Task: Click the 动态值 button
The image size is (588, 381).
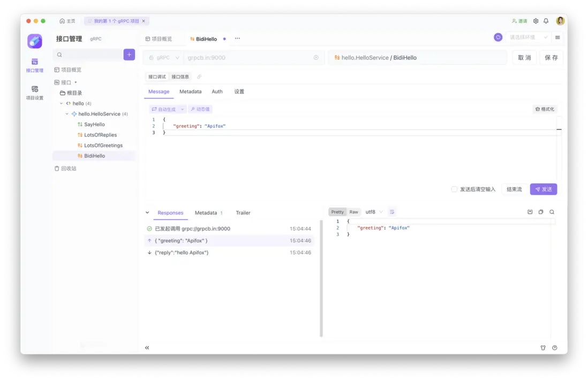Action: (x=200, y=109)
